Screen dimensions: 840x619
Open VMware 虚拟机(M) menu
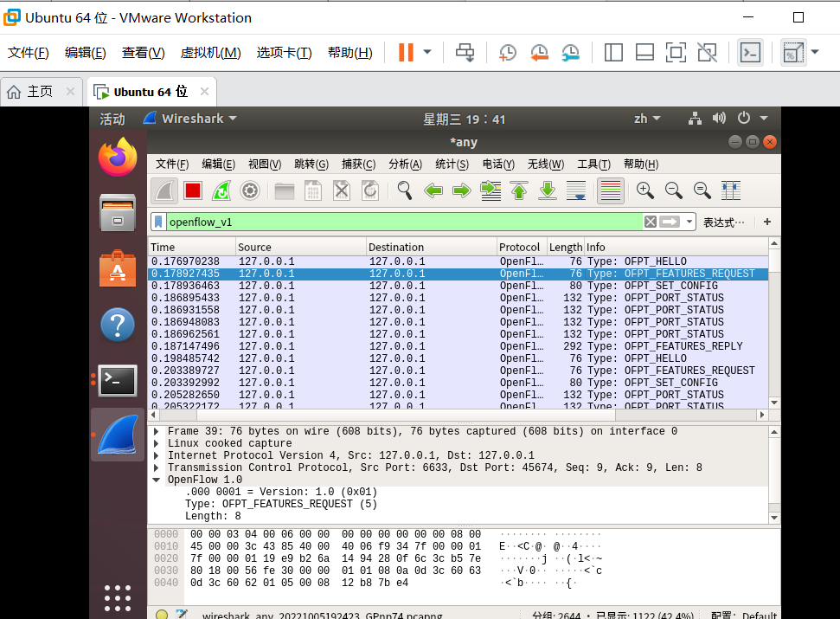(210, 53)
